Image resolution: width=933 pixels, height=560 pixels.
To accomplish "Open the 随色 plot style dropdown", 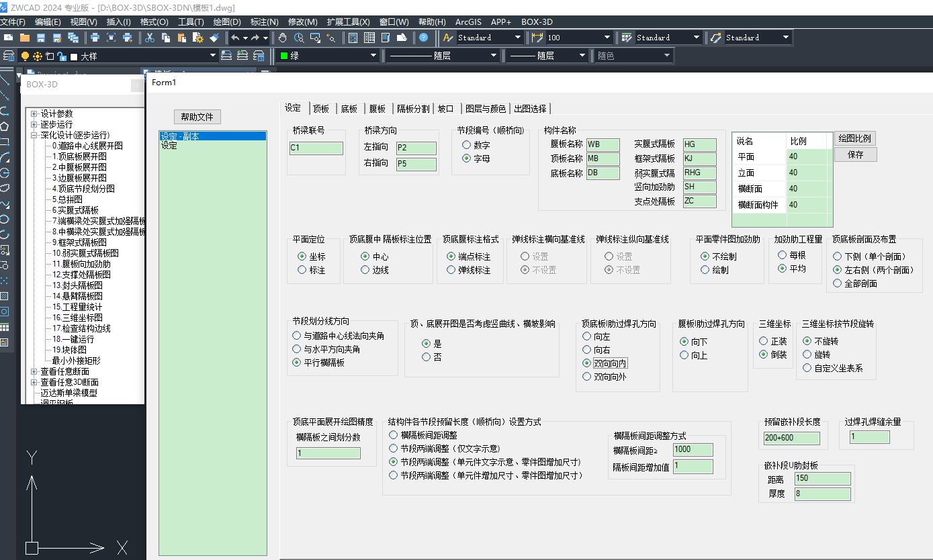I will pyautogui.click(x=667, y=56).
